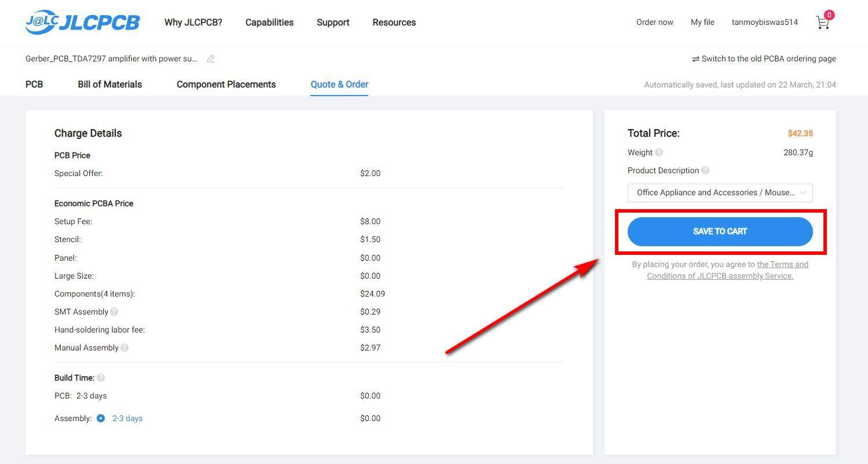Switch to Bill of Materials tab
The image size is (868, 464).
(x=110, y=84)
